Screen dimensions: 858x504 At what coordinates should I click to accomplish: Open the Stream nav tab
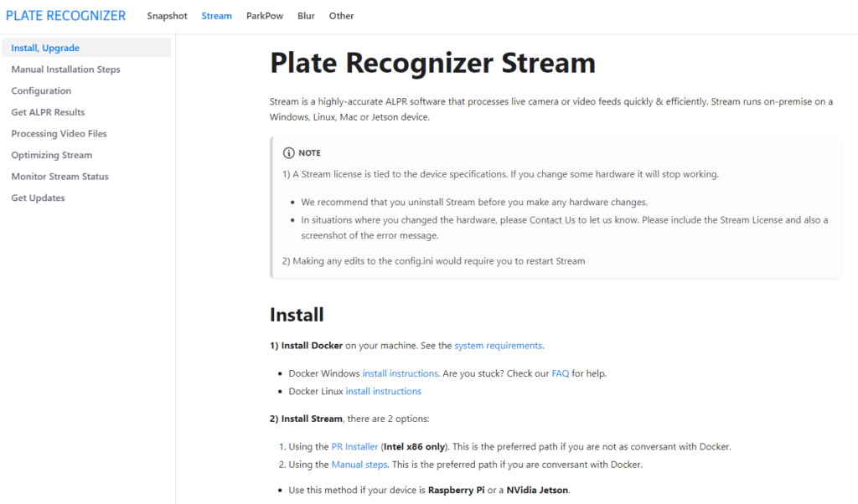click(217, 16)
